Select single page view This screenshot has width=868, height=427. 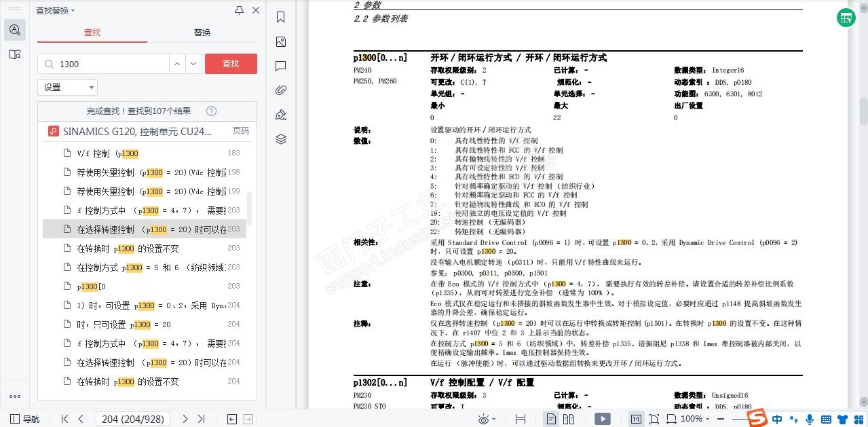coord(551,419)
